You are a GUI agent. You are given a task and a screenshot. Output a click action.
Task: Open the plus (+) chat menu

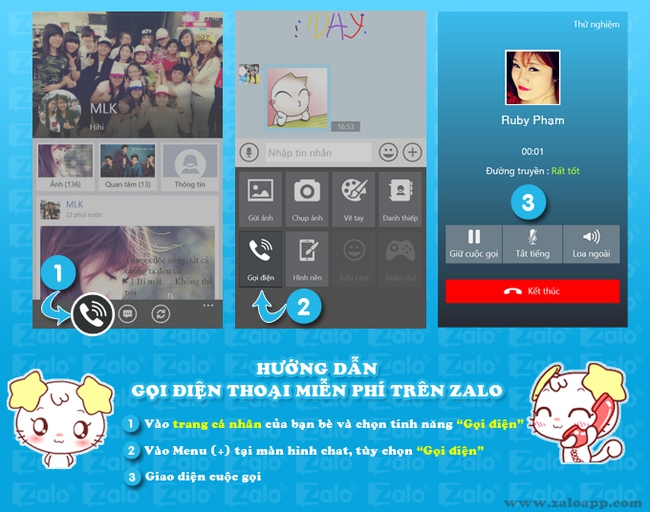coord(412,152)
